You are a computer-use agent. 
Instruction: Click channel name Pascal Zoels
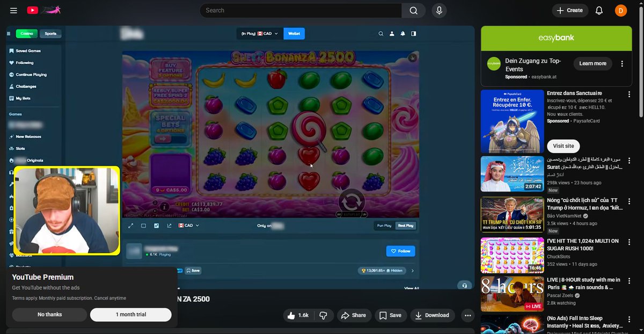pyautogui.click(x=560, y=296)
